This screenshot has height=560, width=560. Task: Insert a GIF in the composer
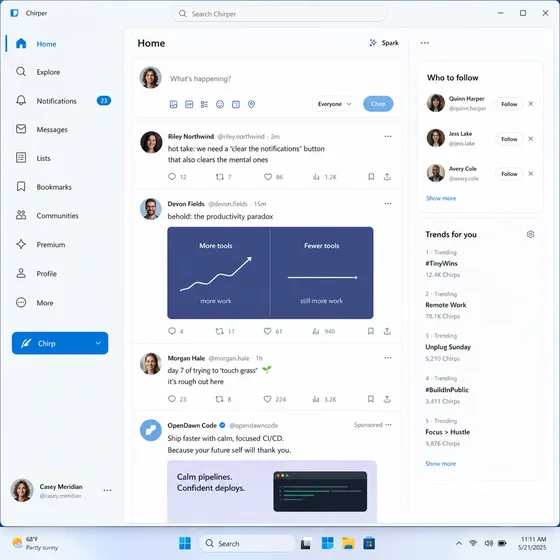pyautogui.click(x=189, y=104)
